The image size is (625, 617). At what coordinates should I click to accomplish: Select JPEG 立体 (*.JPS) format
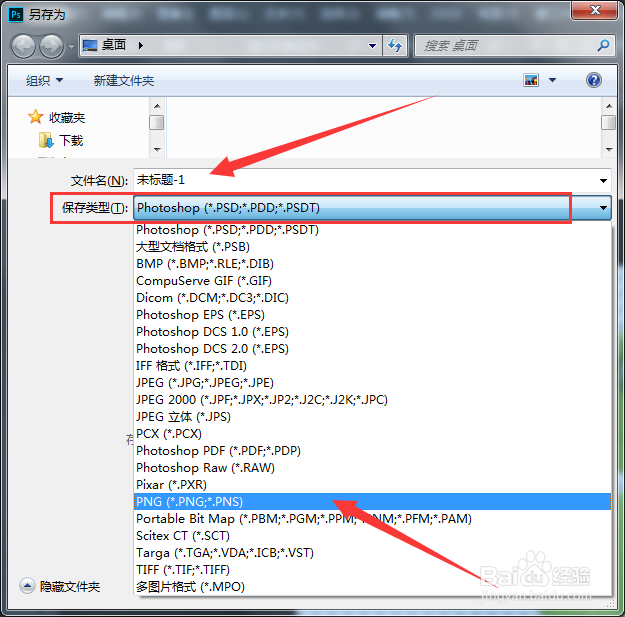click(372, 417)
